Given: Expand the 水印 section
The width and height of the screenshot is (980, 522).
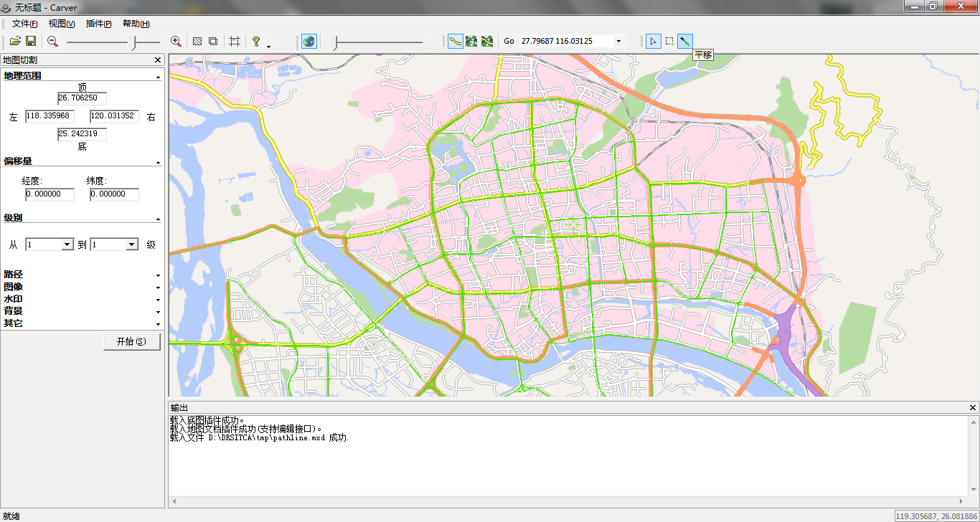Looking at the screenshot, I should click(x=158, y=300).
